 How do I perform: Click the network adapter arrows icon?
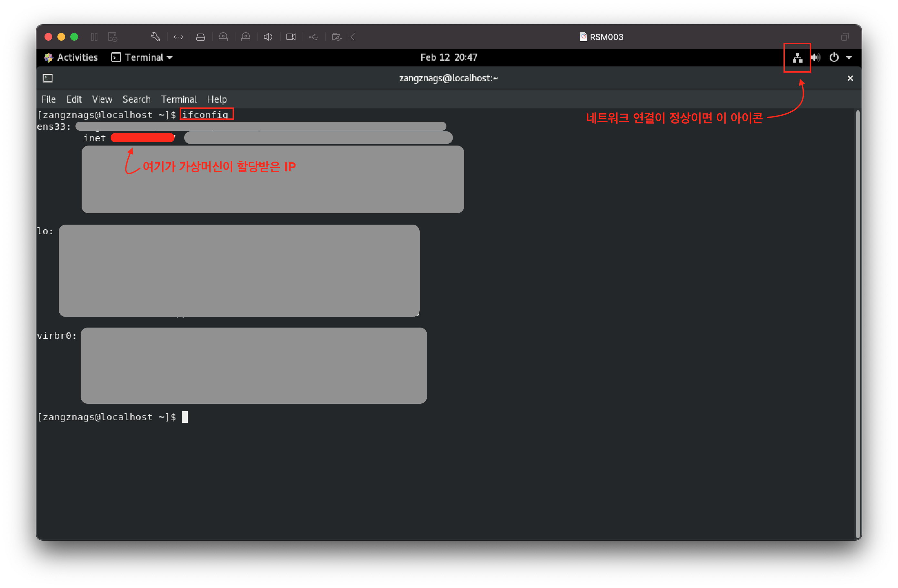(x=178, y=36)
